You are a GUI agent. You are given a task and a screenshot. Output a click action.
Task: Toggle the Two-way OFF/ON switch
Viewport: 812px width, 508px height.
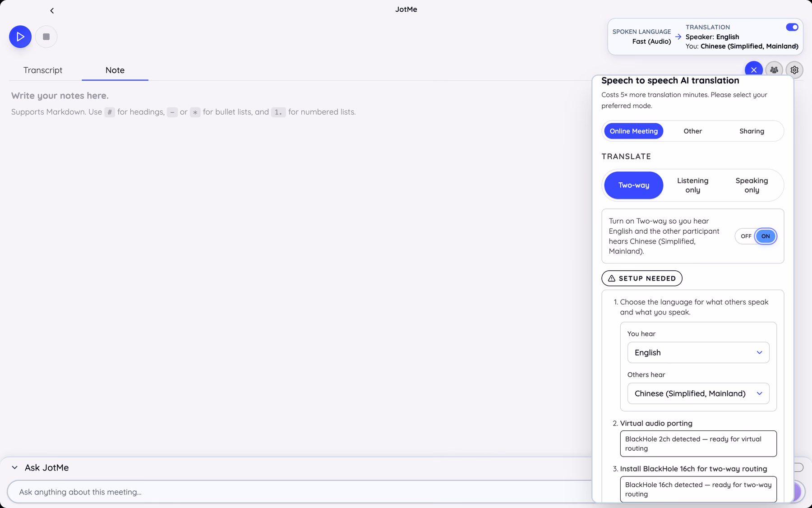pyautogui.click(x=756, y=236)
